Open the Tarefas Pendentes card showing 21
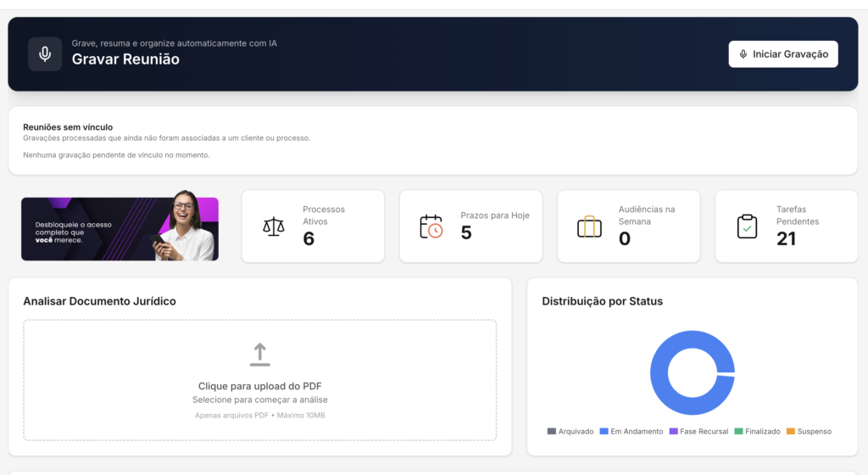The image size is (868, 475). pyautogui.click(x=786, y=226)
